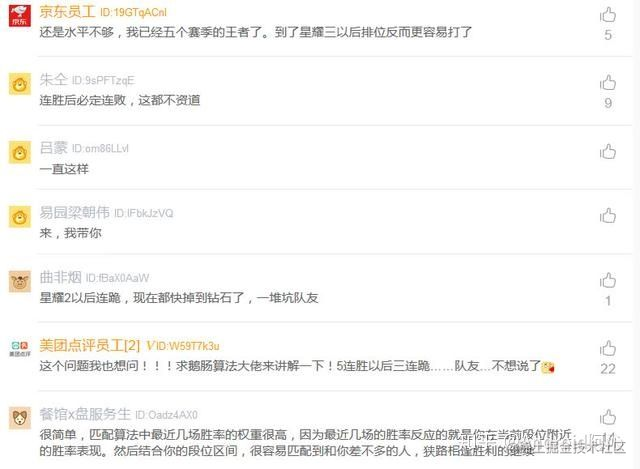Open the 易园梁朝伟 username link
The height and width of the screenshot is (469, 640).
pos(75,213)
